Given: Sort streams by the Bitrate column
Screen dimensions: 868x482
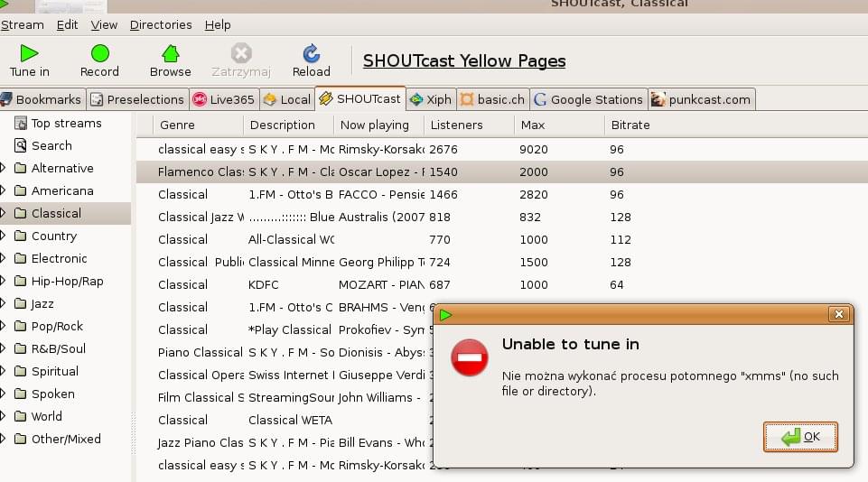Looking at the screenshot, I should tap(736, 125).
